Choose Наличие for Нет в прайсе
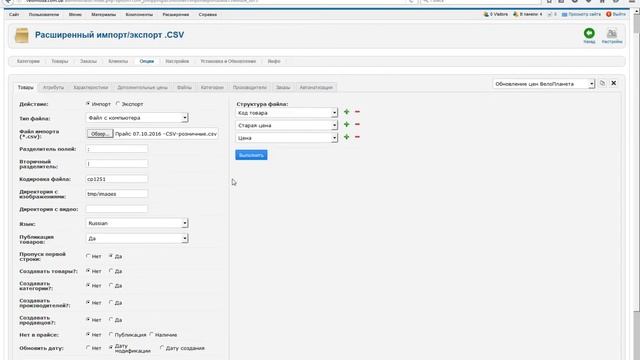Image resolution: width=640 pixels, height=360 pixels. 151,334
